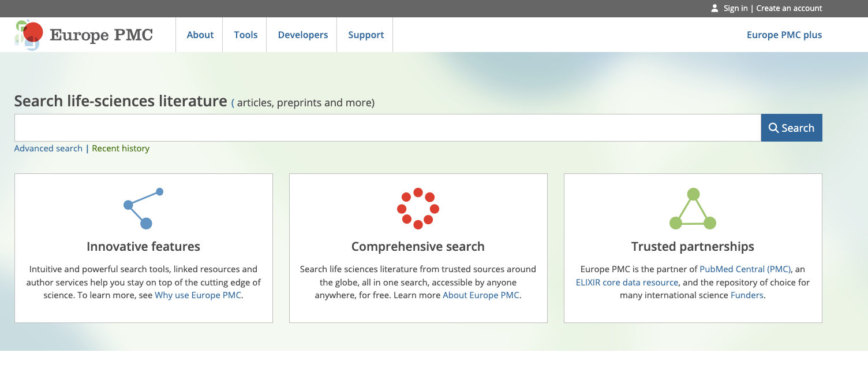Click the Europe PMC wordmark text

pos(101,35)
